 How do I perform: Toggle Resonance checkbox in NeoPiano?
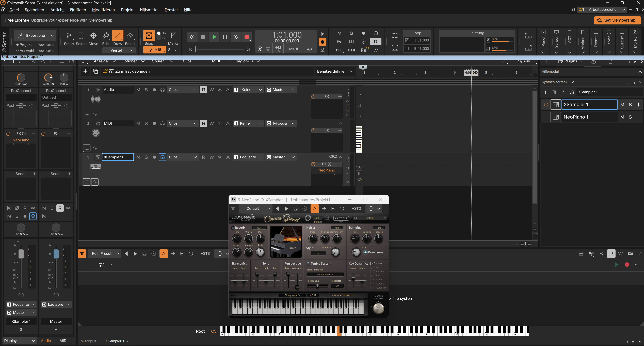tap(365, 252)
